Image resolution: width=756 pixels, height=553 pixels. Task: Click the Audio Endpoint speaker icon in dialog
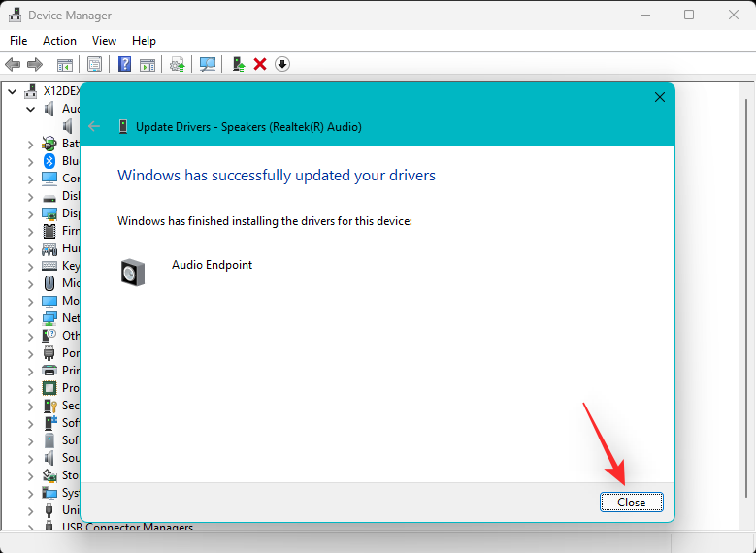coord(133,273)
